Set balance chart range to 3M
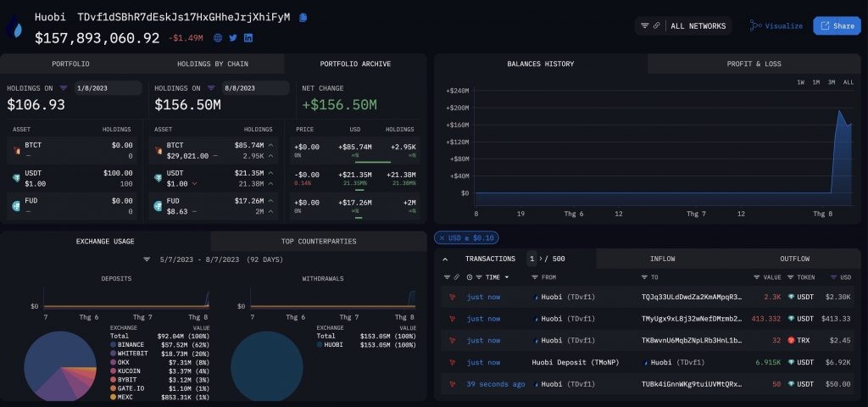868x407 pixels. click(832, 82)
